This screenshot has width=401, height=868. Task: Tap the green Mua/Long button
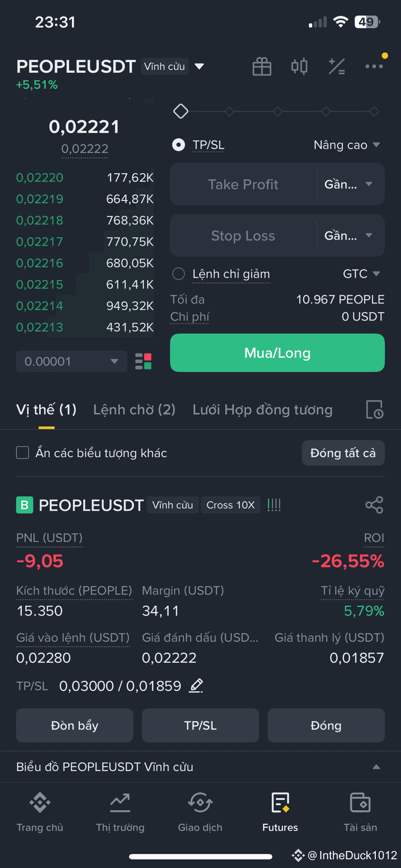tap(278, 353)
